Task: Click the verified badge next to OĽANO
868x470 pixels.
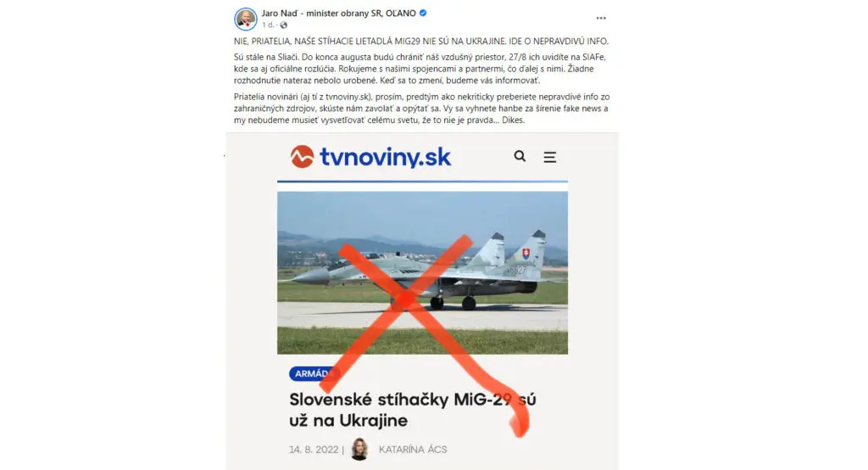Action: click(x=423, y=13)
